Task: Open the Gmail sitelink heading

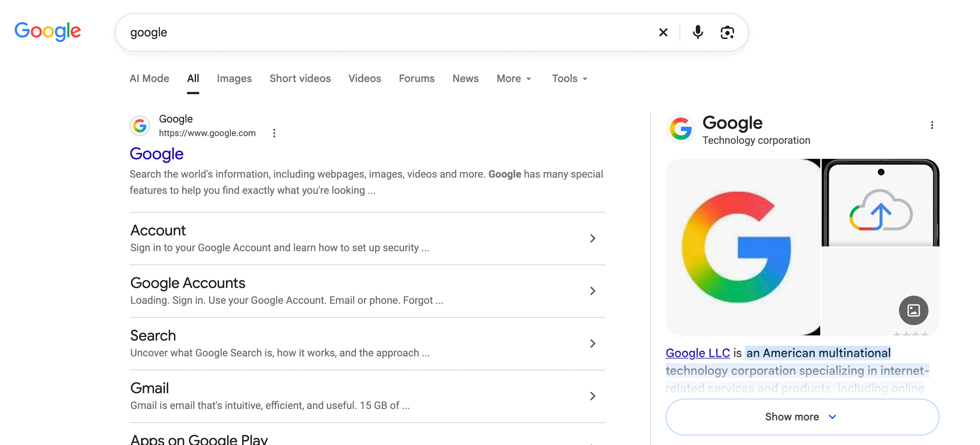Action: pyautogui.click(x=149, y=388)
